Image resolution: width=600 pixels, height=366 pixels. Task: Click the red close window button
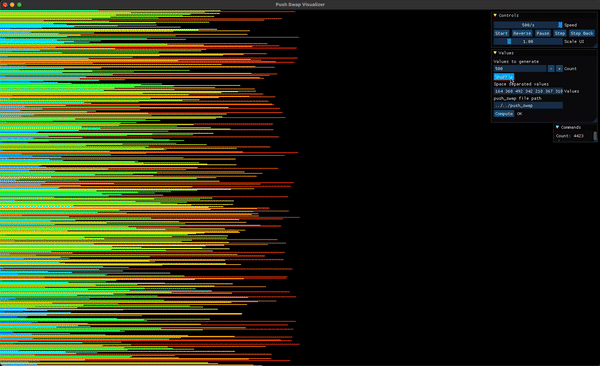(5, 5)
